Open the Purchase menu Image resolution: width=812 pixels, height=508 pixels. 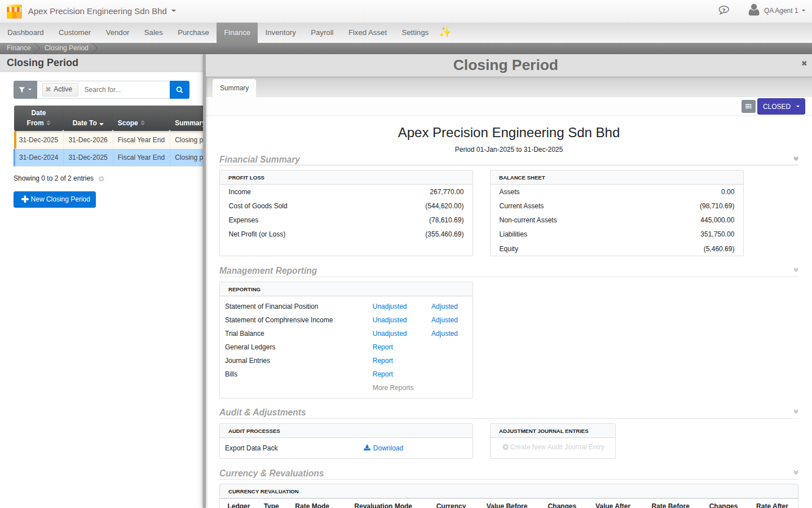(x=193, y=33)
